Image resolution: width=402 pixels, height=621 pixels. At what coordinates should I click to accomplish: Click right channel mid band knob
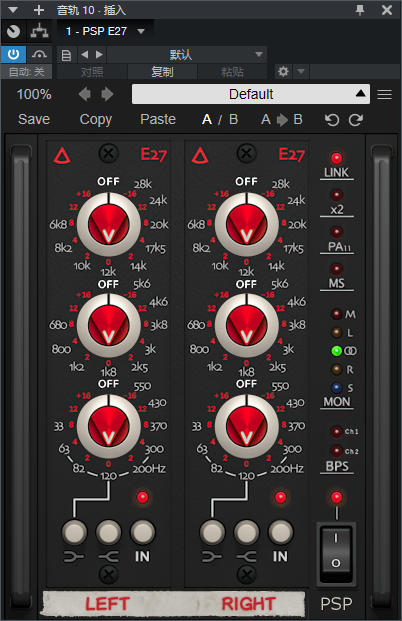tap(246, 325)
